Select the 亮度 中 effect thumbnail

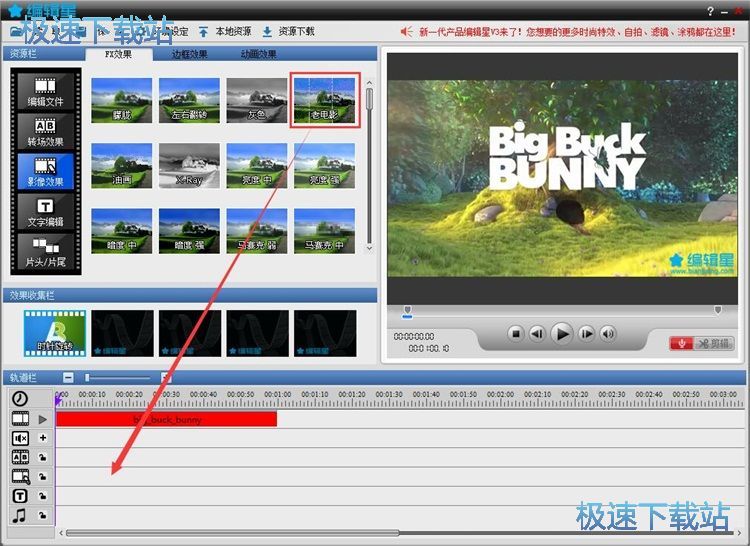(257, 165)
